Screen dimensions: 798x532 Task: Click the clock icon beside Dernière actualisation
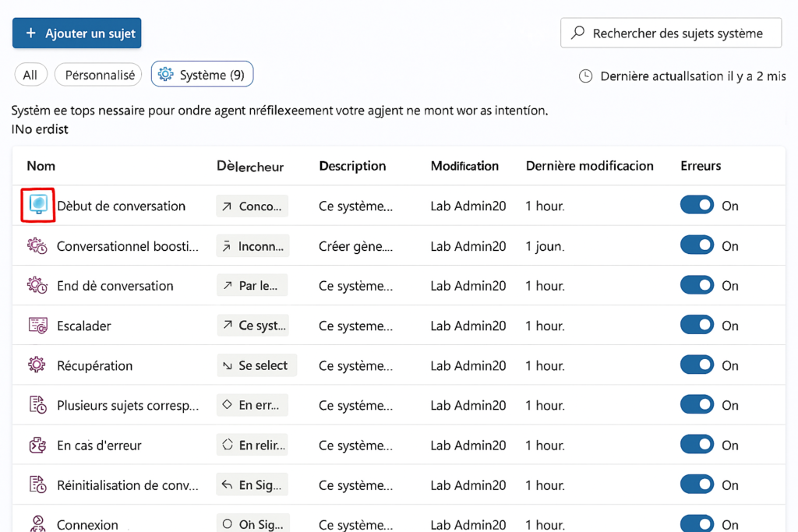coord(586,76)
